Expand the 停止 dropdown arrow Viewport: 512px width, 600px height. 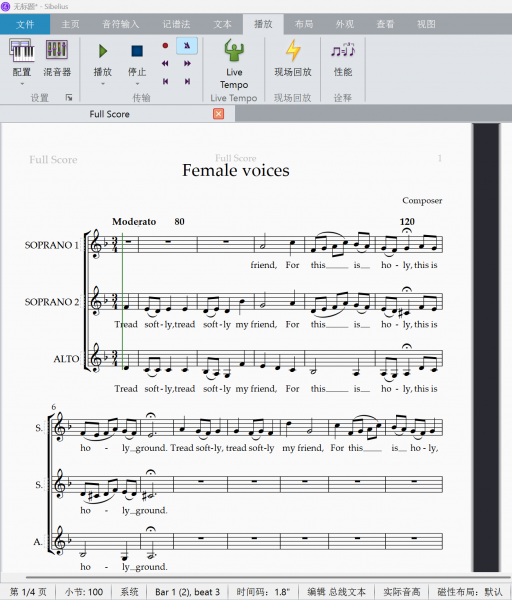(x=137, y=83)
